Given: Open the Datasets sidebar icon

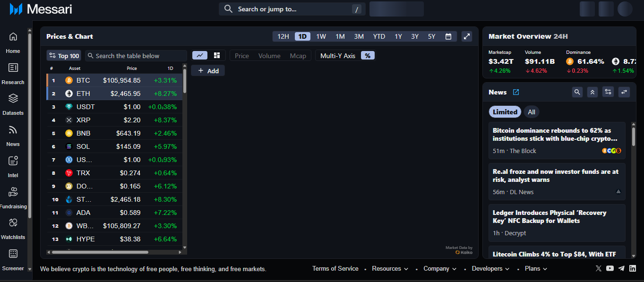Looking at the screenshot, I should pos(13,98).
